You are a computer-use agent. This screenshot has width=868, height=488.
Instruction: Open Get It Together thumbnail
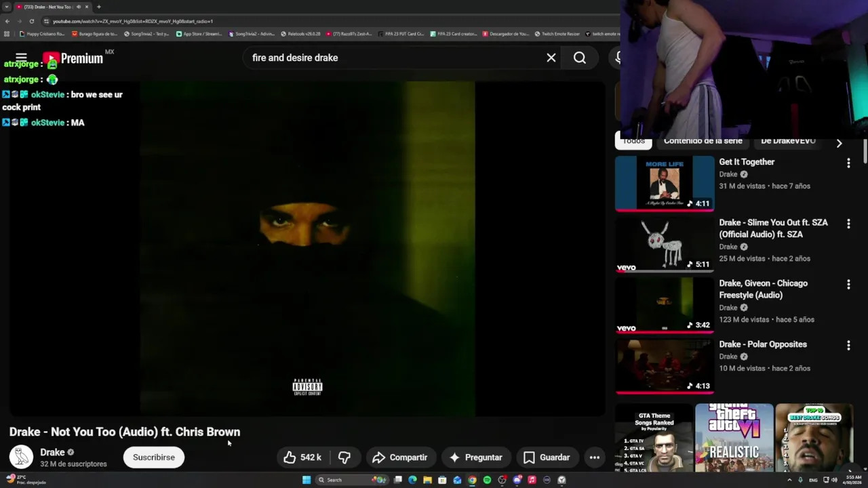(665, 184)
